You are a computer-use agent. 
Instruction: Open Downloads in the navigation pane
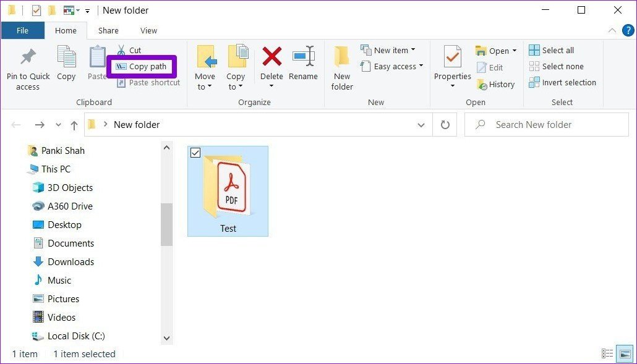tap(63, 262)
